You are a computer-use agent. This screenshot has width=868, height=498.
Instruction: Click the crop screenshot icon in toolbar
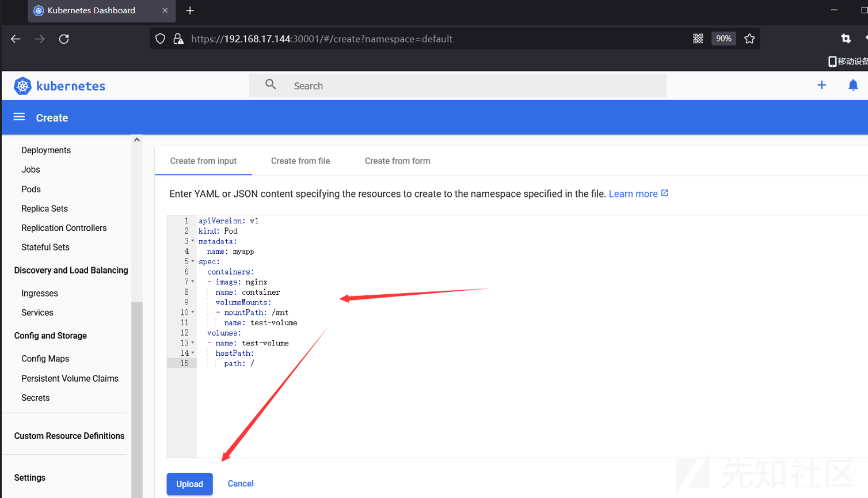point(846,39)
